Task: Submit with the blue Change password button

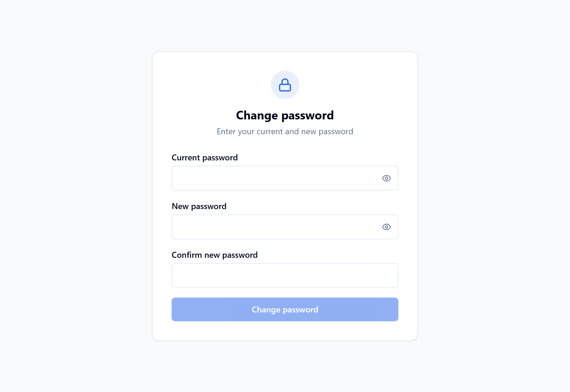Action: [x=285, y=309]
